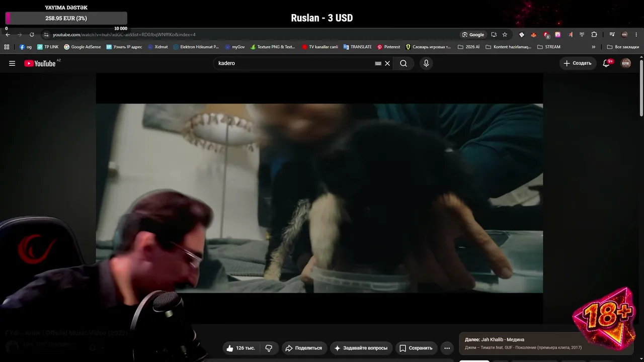Open the YouTube guide hamburger menu
This screenshot has width=644, height=362.
point(12,63)
